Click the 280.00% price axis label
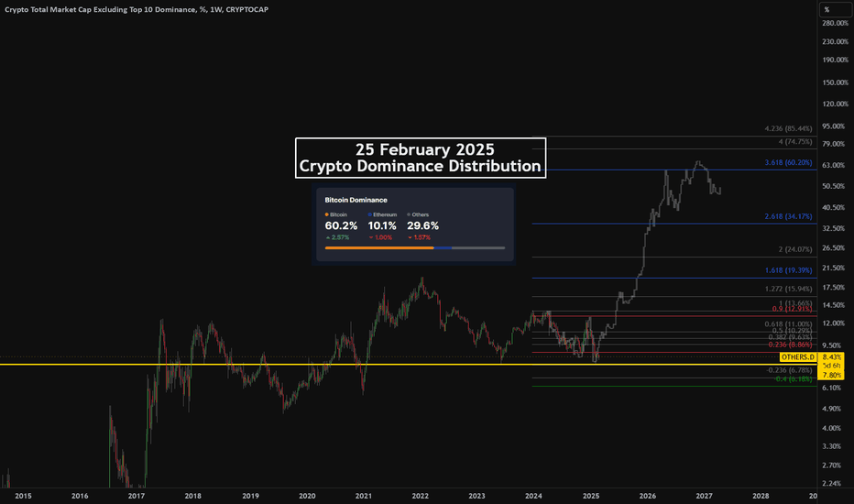Screen dimensions: 854x504 point(835,24)
